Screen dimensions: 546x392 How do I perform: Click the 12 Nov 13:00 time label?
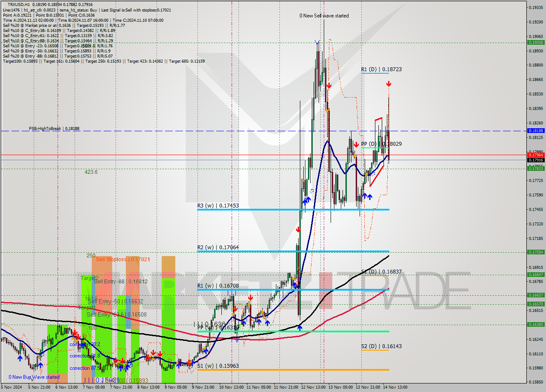(x=313, y=387)
